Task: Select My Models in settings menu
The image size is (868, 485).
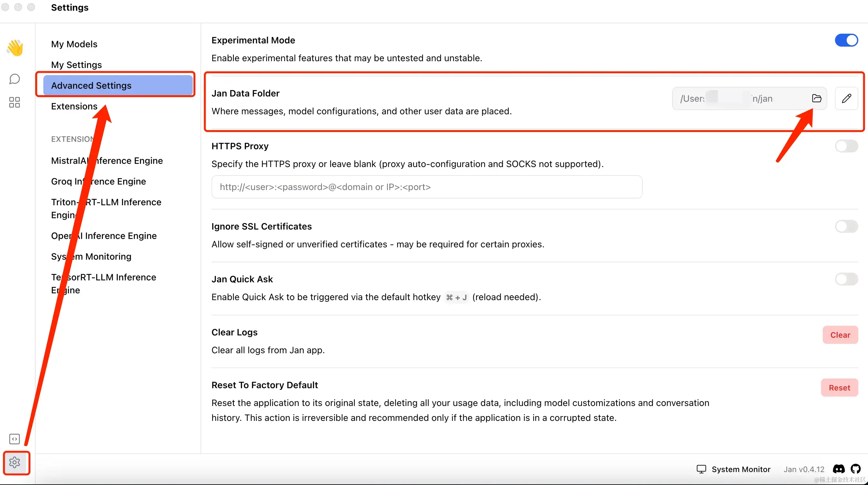Action: (x=74, y=44)
